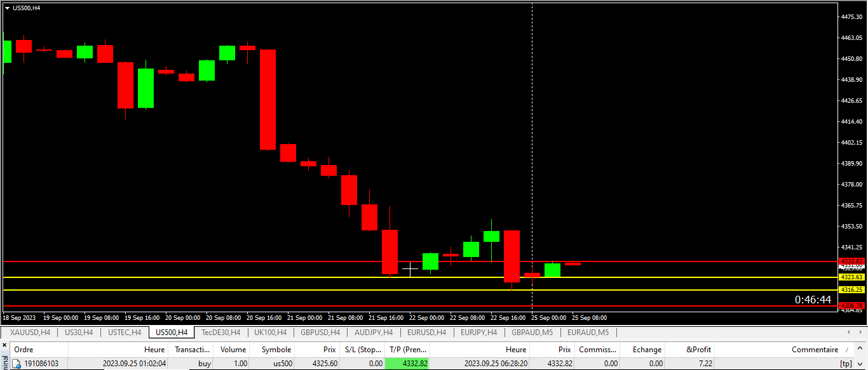Sort by the Commentaire column header
Screen dimensions: 868x370
pos(784,350)
